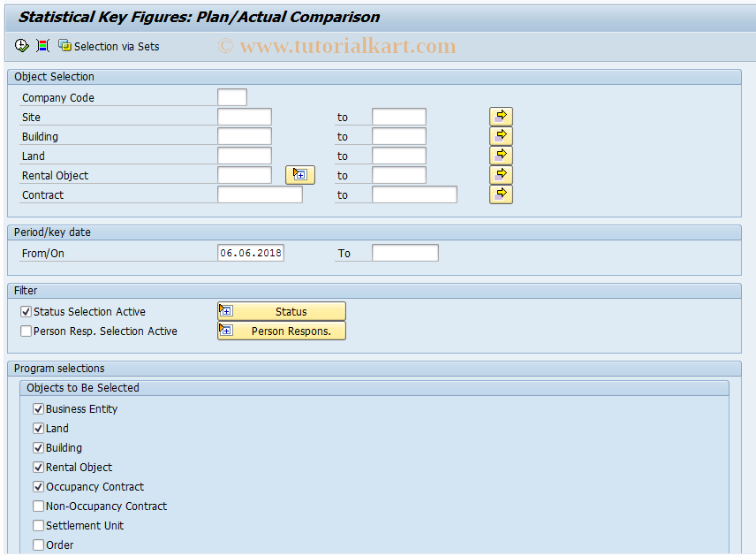Click the Get Variant icon
Viewport: 756px width, 556px height.
[43, 46]
